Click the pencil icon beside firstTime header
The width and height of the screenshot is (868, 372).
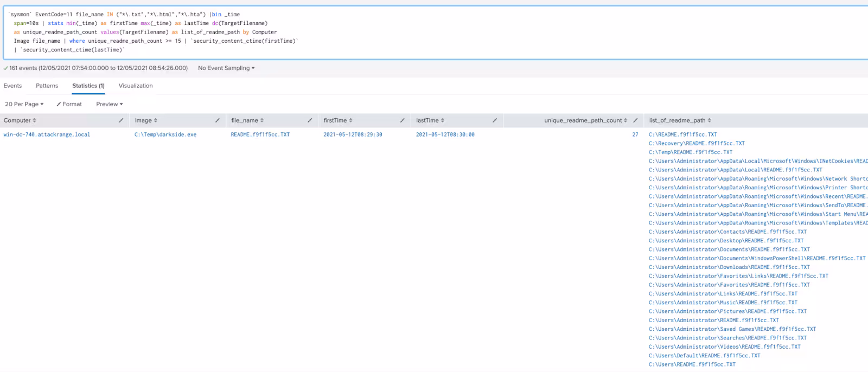click(x=403, y=120)
